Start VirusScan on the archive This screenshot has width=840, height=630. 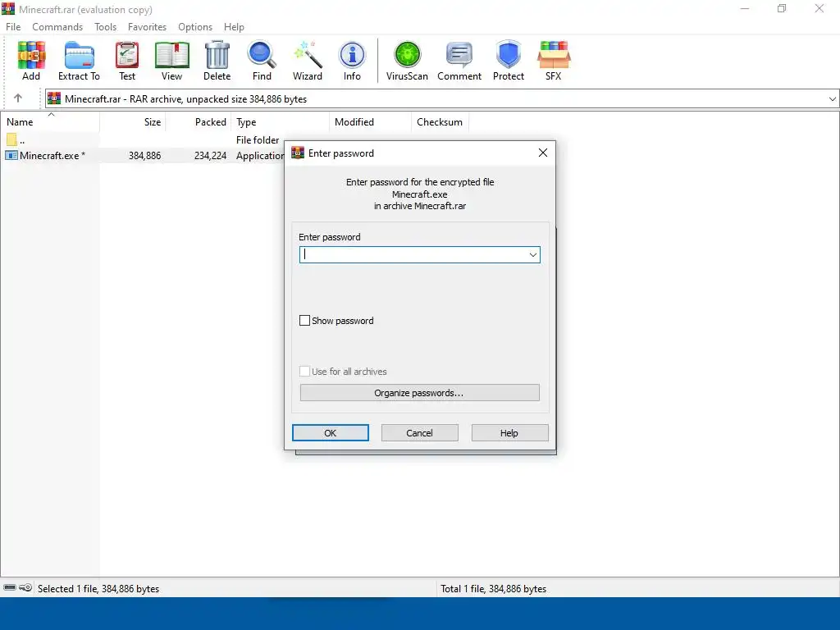pos(407,60)
